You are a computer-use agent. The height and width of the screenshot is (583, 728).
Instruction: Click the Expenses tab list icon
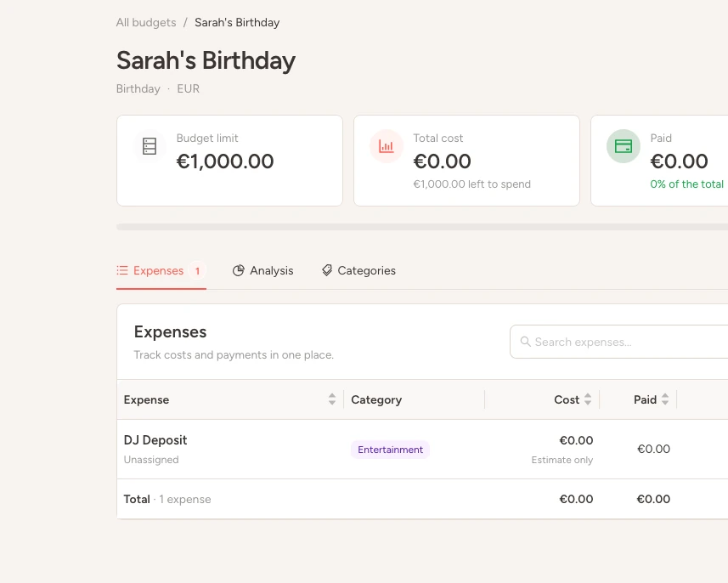[x=122, y=270]
